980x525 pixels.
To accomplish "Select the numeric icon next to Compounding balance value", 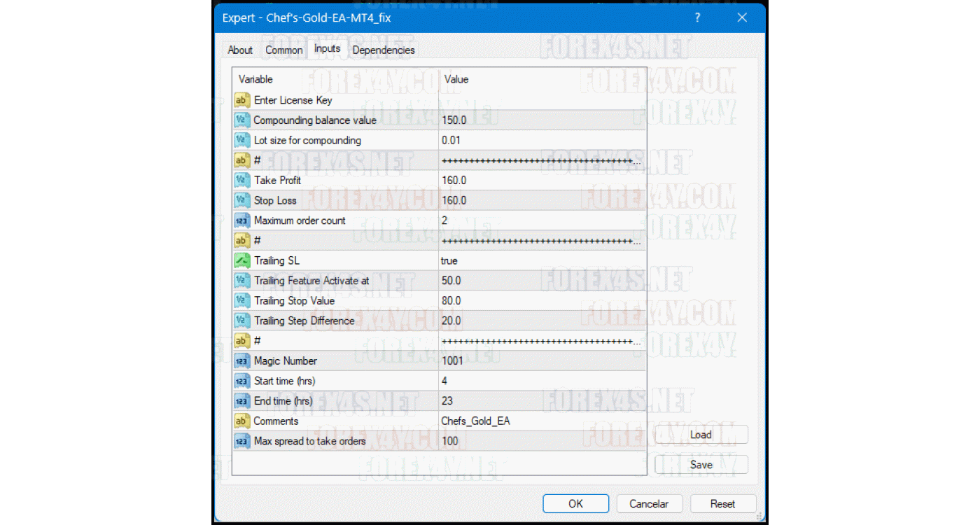I will click(x=241, y=120).
